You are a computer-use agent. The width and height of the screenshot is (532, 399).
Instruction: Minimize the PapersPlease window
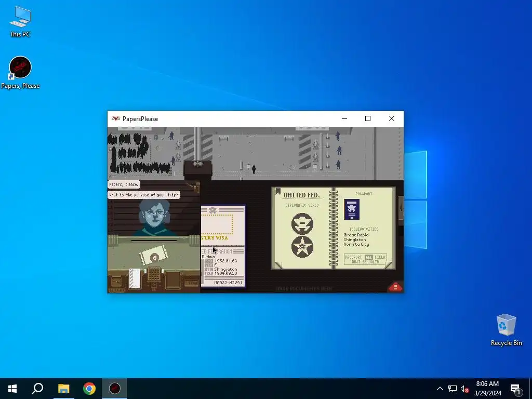pyautogui.click(x=344, y=118)
